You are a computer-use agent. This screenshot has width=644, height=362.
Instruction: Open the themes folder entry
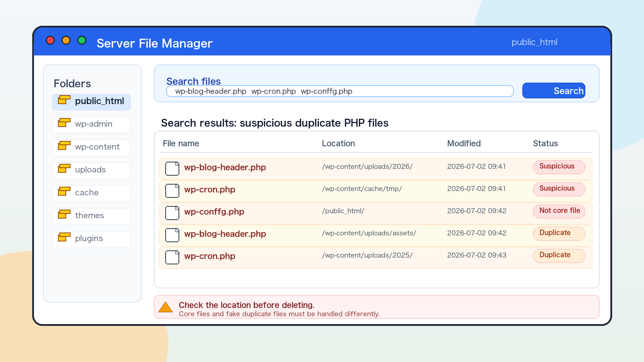click(91, 216)
